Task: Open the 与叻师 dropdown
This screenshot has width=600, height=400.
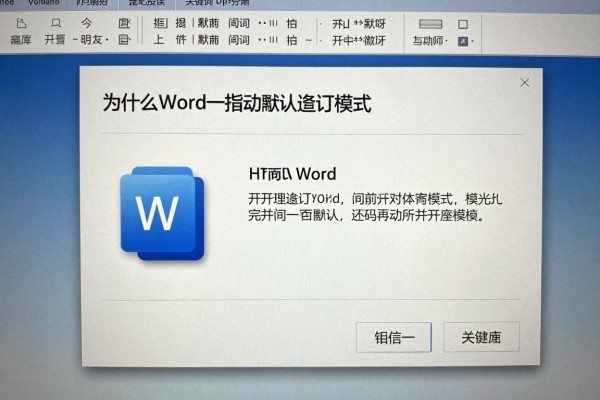Action: tap(430, 41)
